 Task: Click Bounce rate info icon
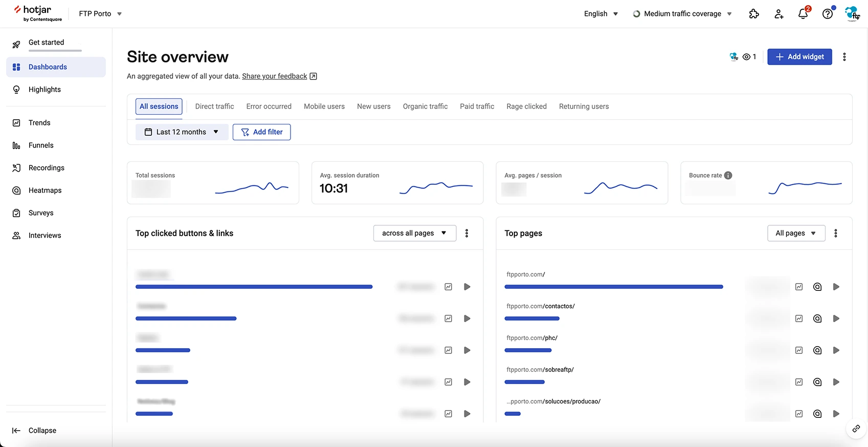pyautogui.click(x=728, y=175)
